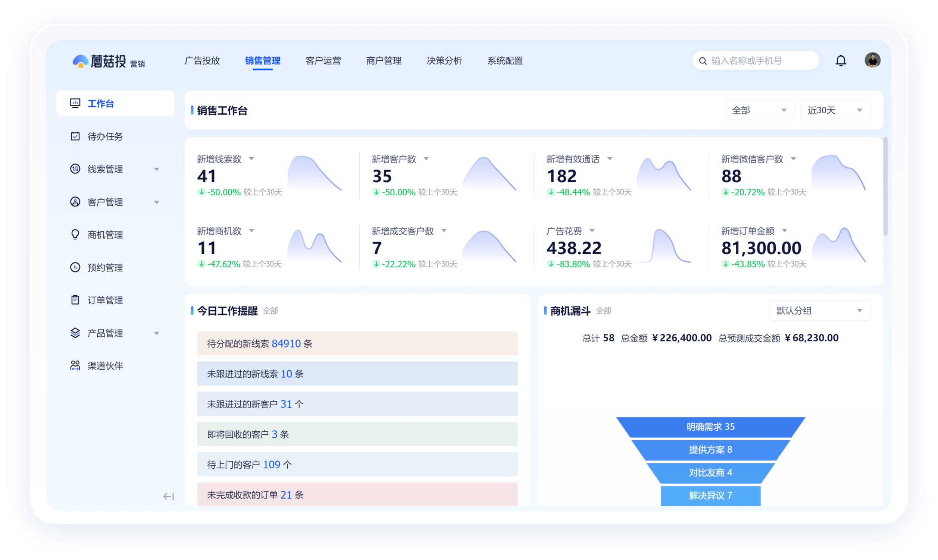938x560 pixels.
Task: Click the 待办任务 checklist icon
Action: click(75, 136)
